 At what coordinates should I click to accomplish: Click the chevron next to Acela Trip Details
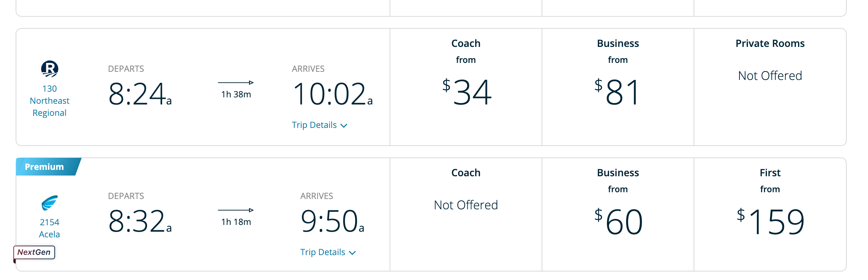point(352,252)
